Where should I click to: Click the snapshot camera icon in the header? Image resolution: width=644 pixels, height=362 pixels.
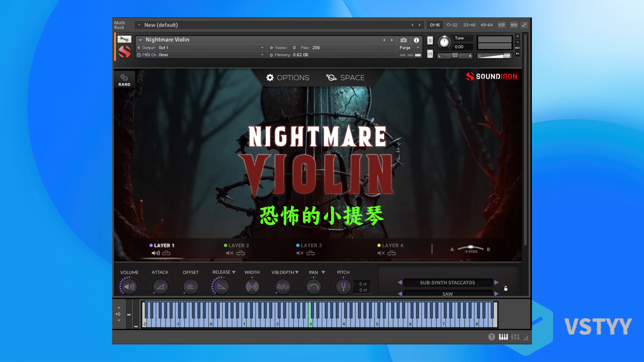point(404,40)
